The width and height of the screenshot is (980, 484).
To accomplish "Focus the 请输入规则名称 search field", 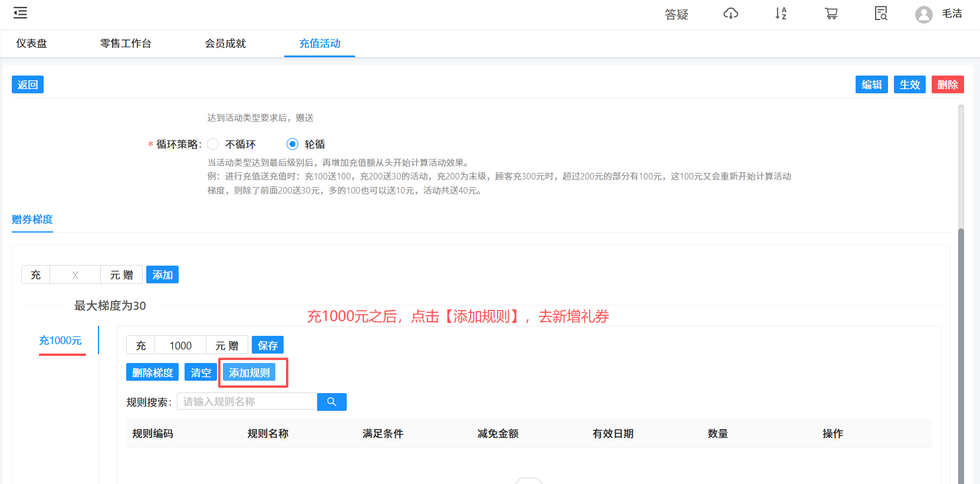I will (x=247, y=402).
